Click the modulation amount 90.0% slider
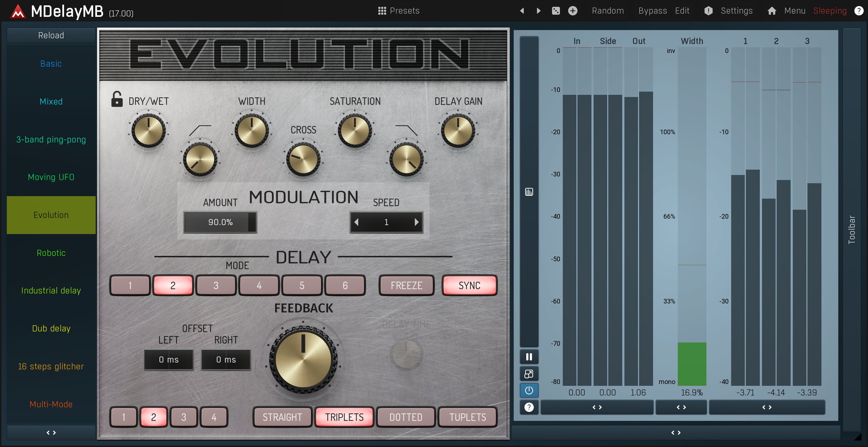The width and height of the screenshot is (868, 447). [220, 222]
